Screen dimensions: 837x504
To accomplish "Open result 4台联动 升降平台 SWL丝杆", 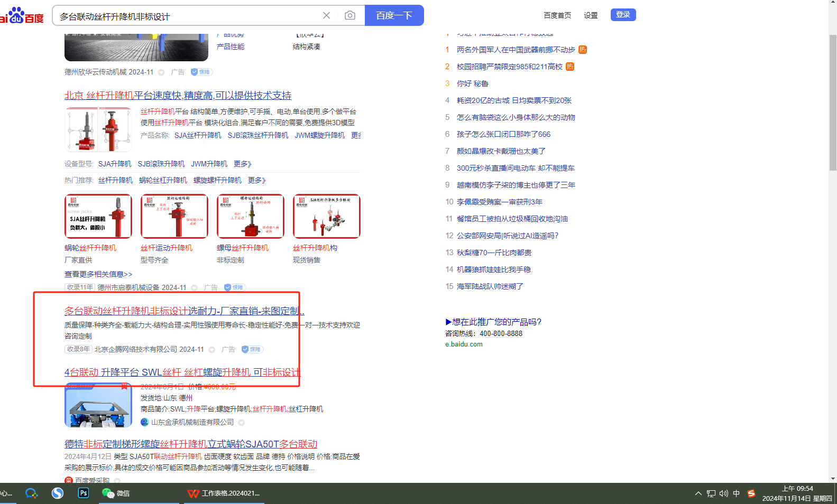I will (182, 372).
